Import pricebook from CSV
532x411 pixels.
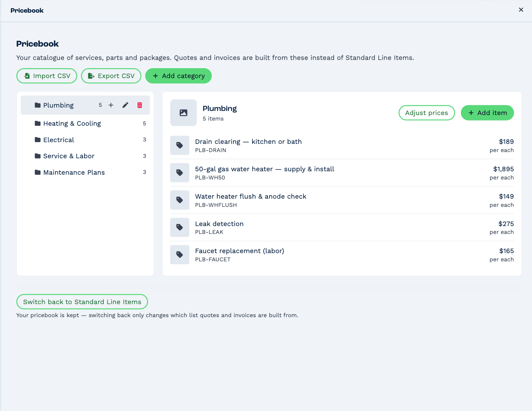(47, 76)
